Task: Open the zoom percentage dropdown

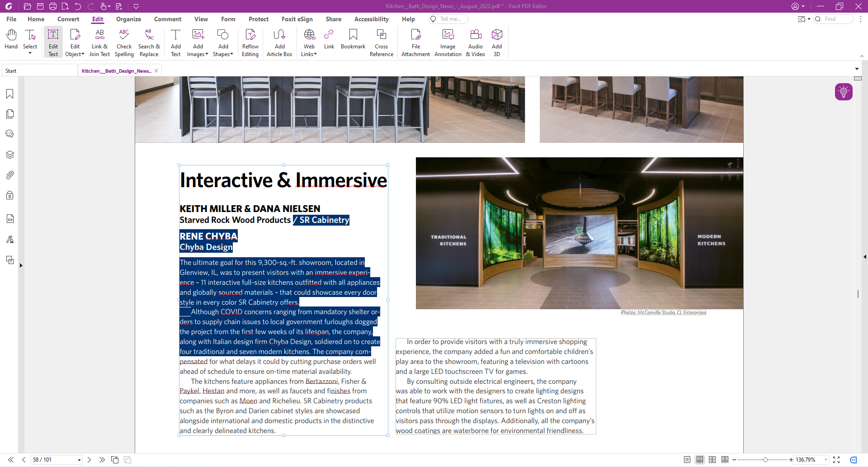Action: pos(826,460)
